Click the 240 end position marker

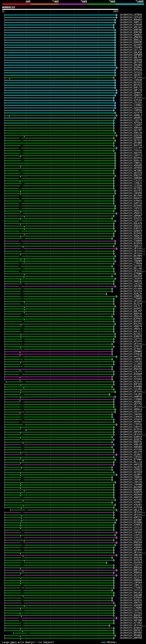[115, 11]
